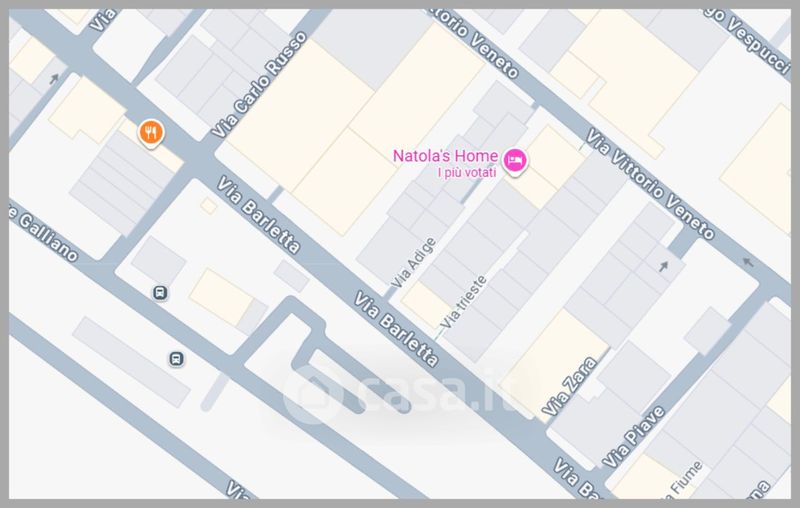This screenshot has width=800, height=508.
Task: Click the orange restaurant pin icon
Action: tap(151, 133)
